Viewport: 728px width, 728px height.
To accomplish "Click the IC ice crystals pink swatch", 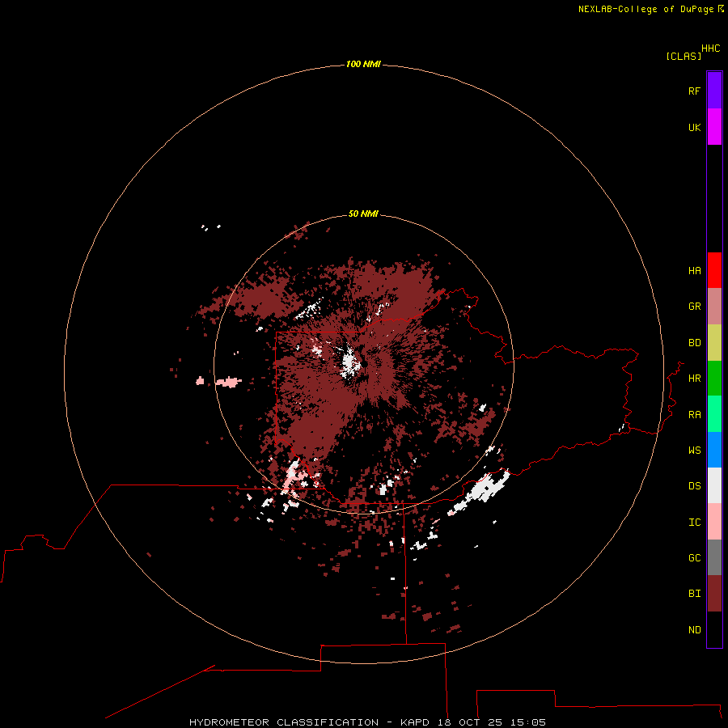I will pos(714,522).
